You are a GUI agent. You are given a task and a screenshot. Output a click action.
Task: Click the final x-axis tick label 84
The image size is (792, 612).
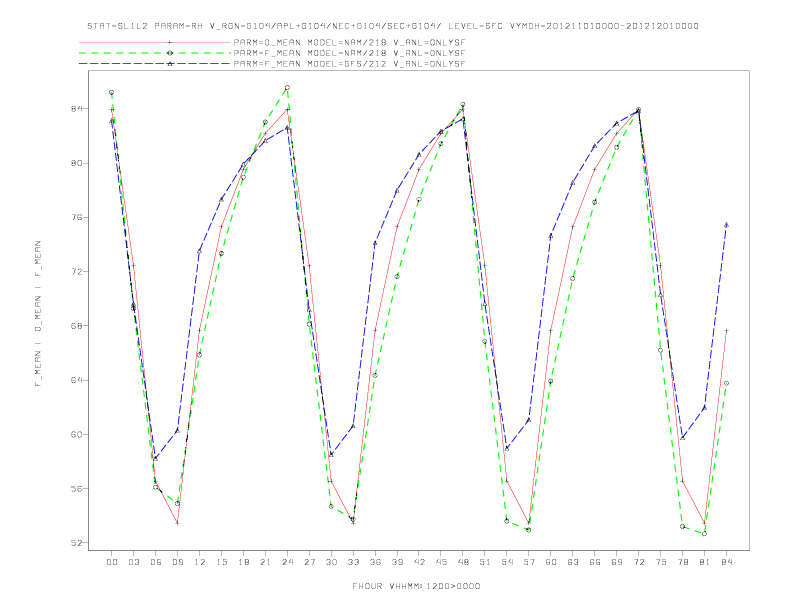(x=726, y=562)
